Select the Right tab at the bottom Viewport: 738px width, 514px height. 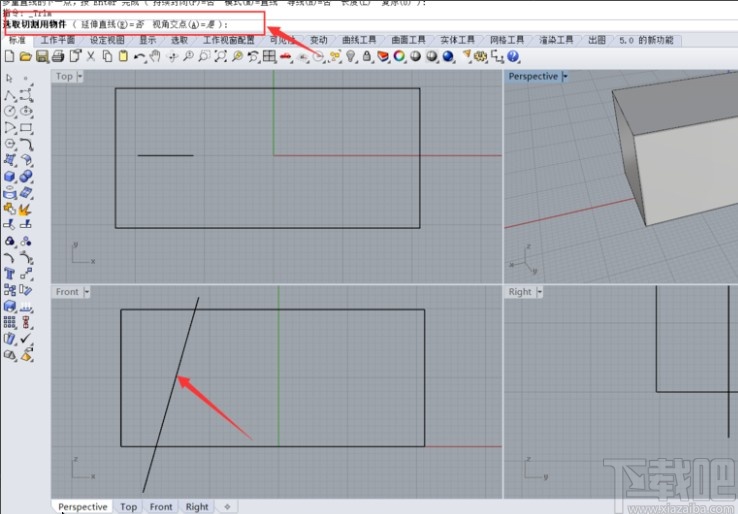197,506
